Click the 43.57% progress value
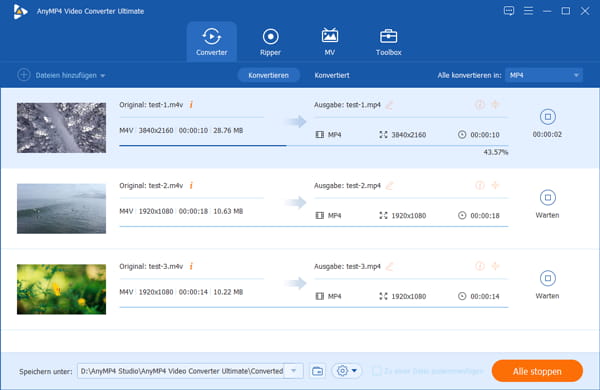The width and height of the screenshot is (600, 390). [x=496, y=152]
